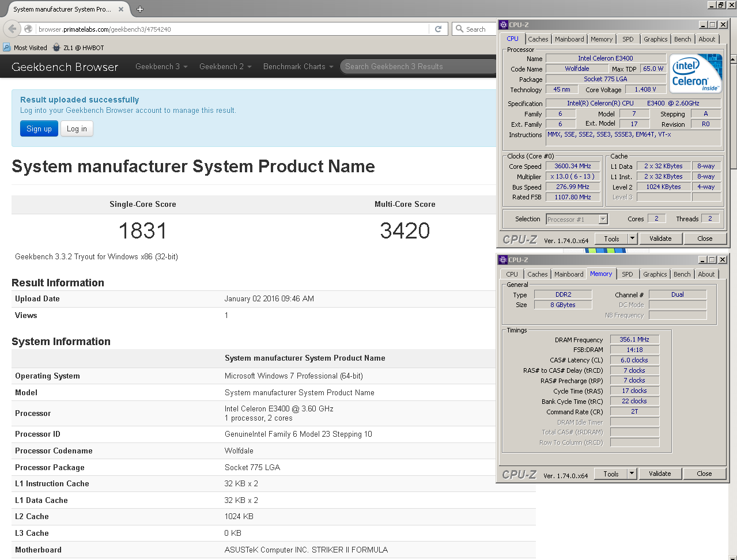The width and height of the screenshot is (737, 560).
Task: Open Bench tab in top CPU-Z window
Action: pyautogui.click(x=683, y=39)
